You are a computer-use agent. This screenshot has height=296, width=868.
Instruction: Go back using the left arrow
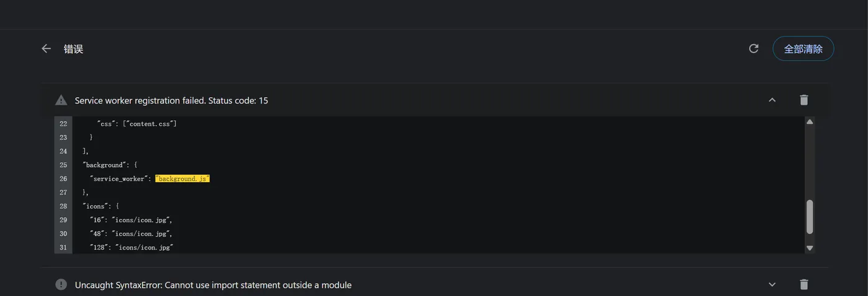[x=46, y=48]
